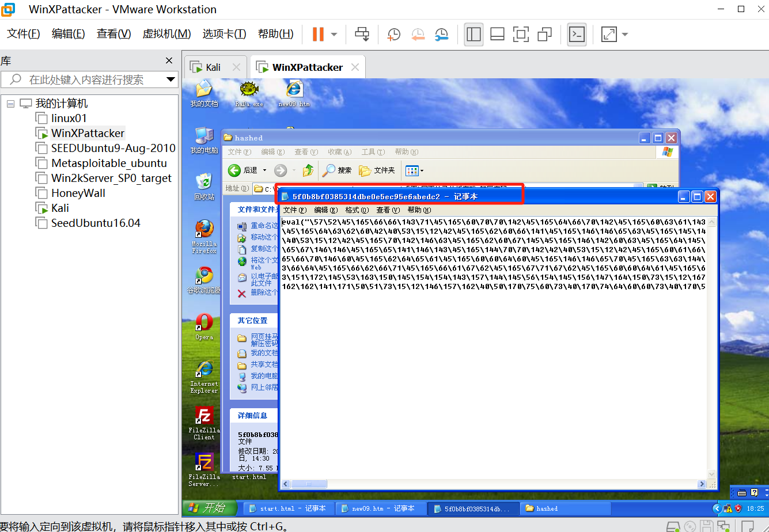Switch to start.html Notepad taskbar item
This screenshot has height=532, width=769.
click(288, 508)
